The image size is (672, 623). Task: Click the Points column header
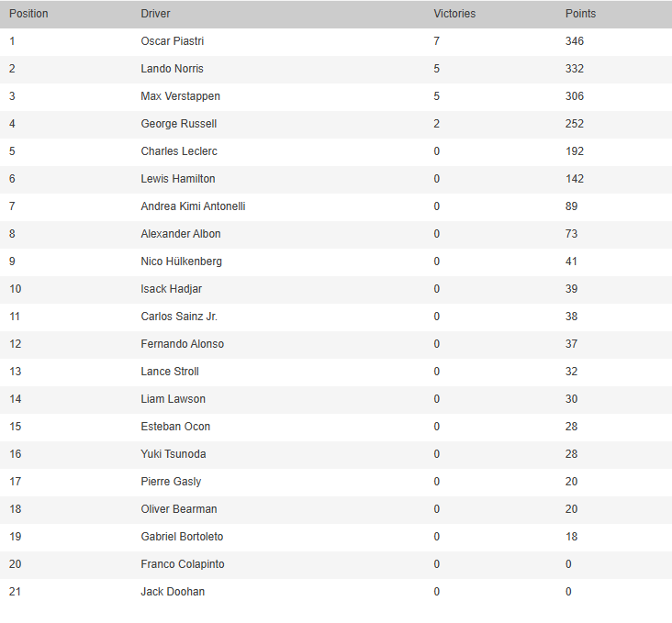tap(580, 14)
